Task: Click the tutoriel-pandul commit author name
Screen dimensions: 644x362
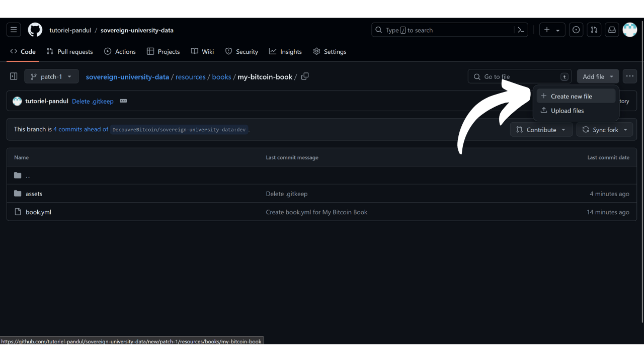Action: 47,101
